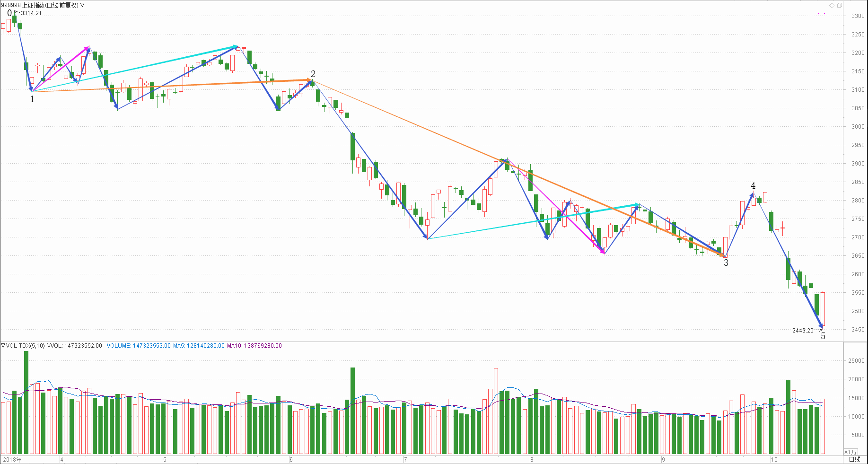Click the X1万 volume unit box
868x464 pixels.
click(x=850, y=452)
